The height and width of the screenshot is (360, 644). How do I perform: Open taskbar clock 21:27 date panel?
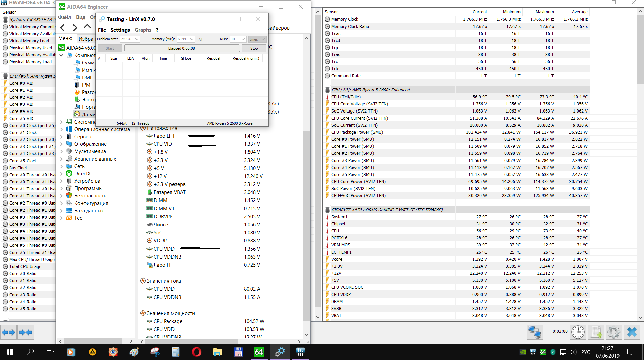click(x=608, y=352)
